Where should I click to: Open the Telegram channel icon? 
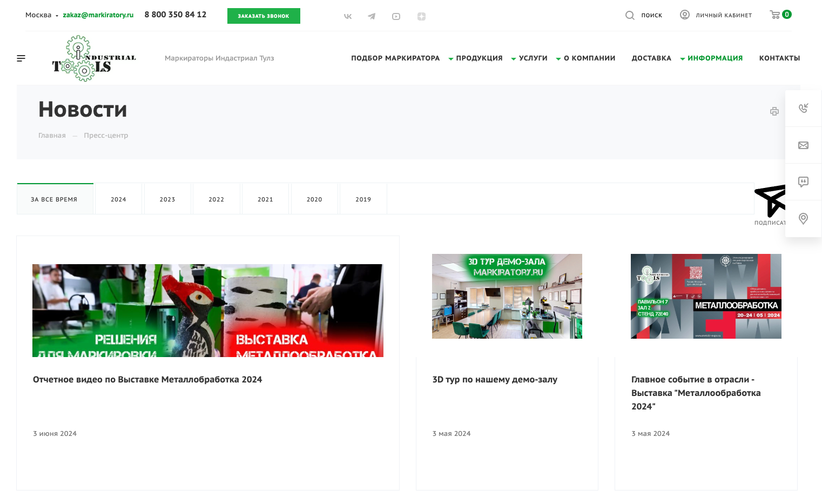pyautogui.click(x=372, y=16)
